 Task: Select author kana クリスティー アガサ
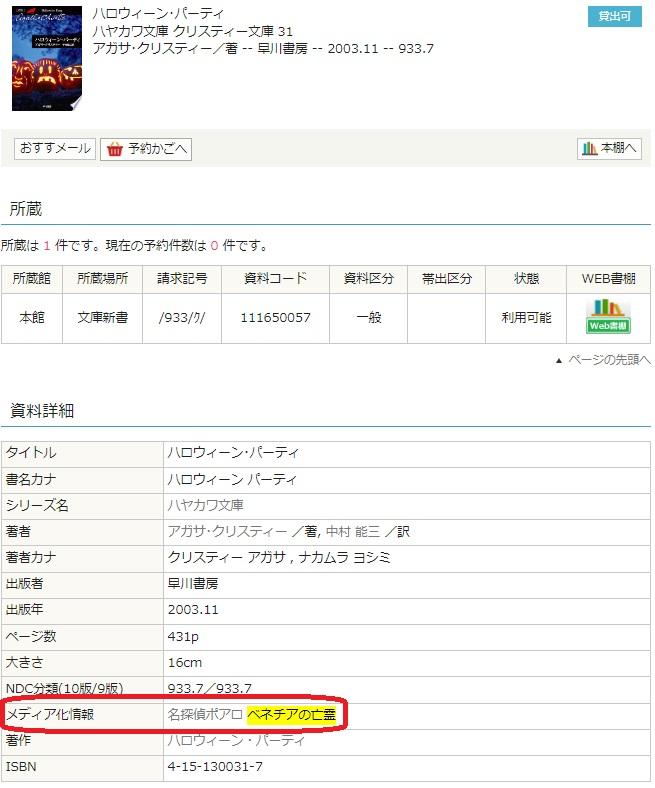[226, 557]
